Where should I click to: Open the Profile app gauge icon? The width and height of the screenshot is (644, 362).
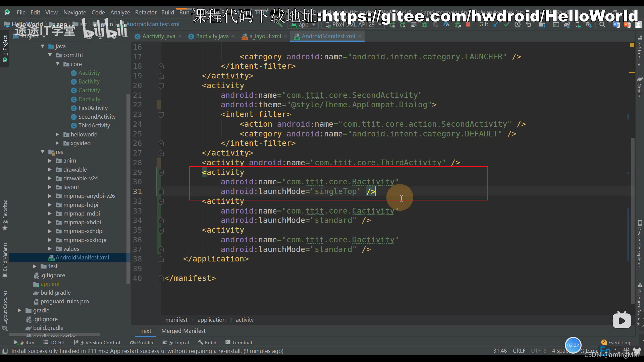446,25
